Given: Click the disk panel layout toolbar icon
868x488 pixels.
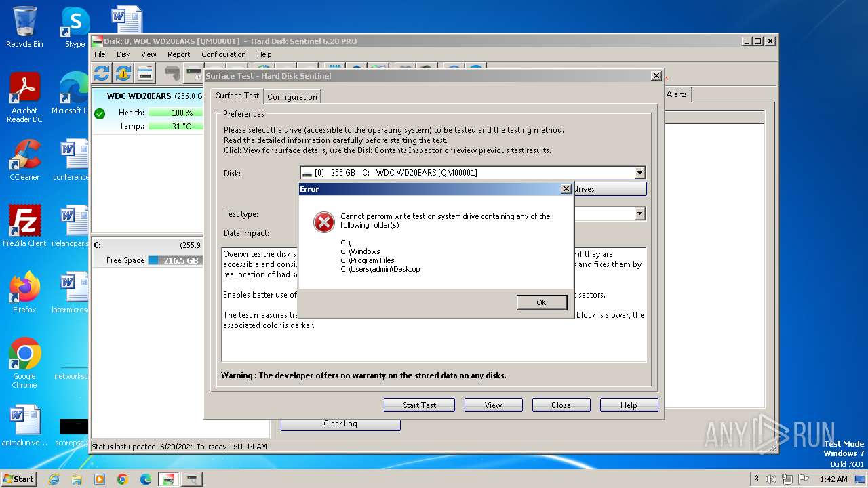Looking at the screenshot, I should [145, 73].
